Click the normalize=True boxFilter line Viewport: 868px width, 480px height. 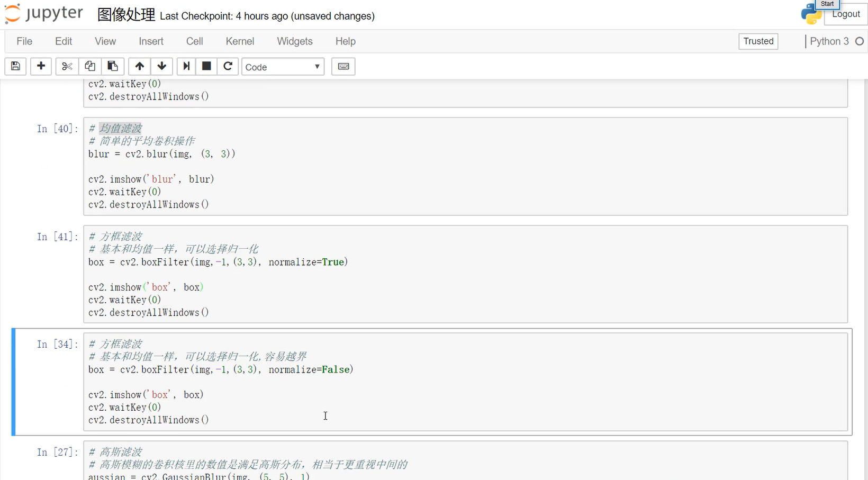click(218, 262)
